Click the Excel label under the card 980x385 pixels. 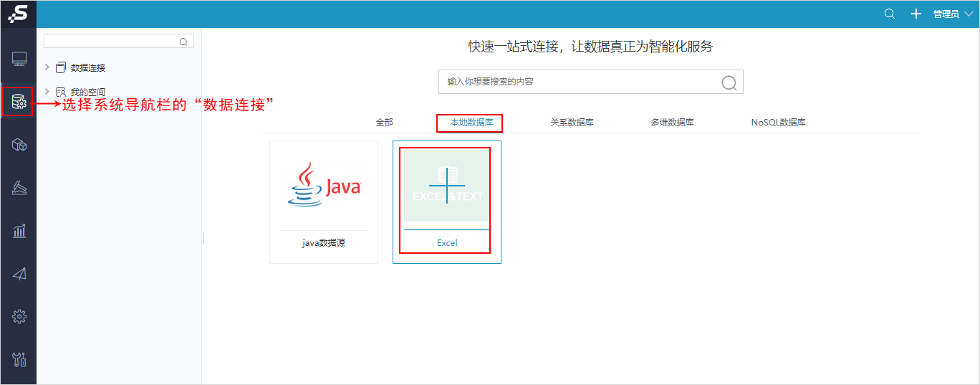pos(447,243)
